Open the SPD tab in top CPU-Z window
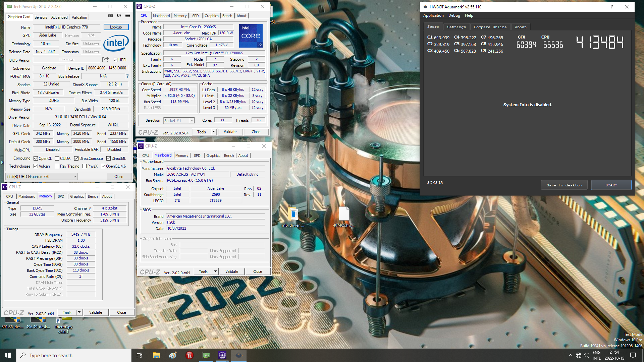This screenshot has height=362, width=644. click(196, 16)
